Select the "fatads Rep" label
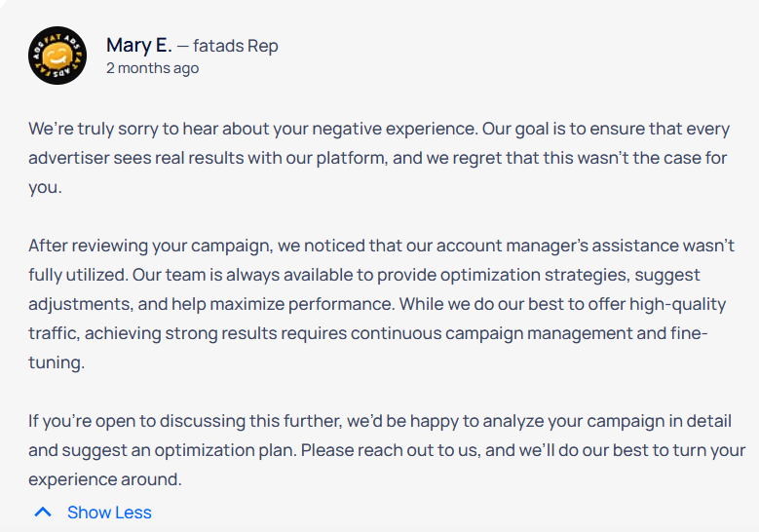This screenshot has height=532, width=759. click(235, 46)
